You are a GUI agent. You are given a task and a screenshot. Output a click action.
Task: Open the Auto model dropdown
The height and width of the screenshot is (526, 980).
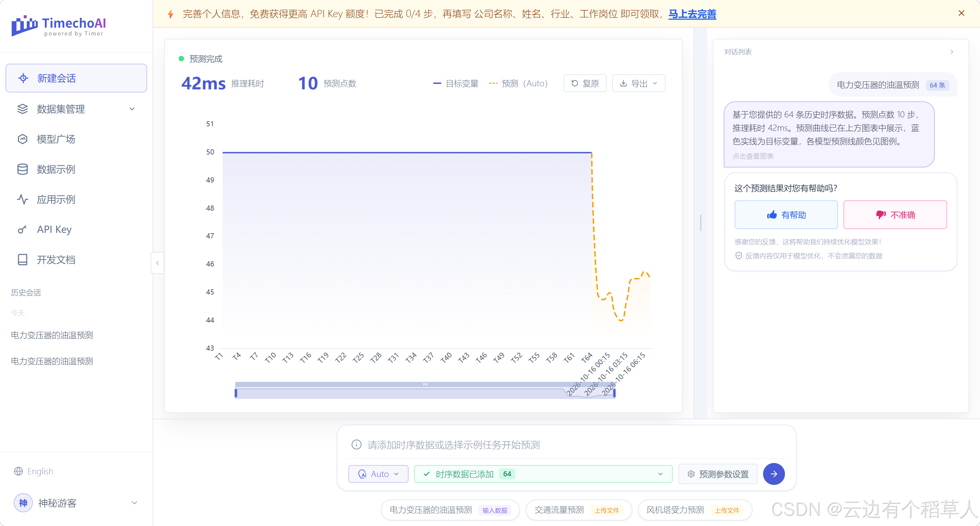coord(378,474)
